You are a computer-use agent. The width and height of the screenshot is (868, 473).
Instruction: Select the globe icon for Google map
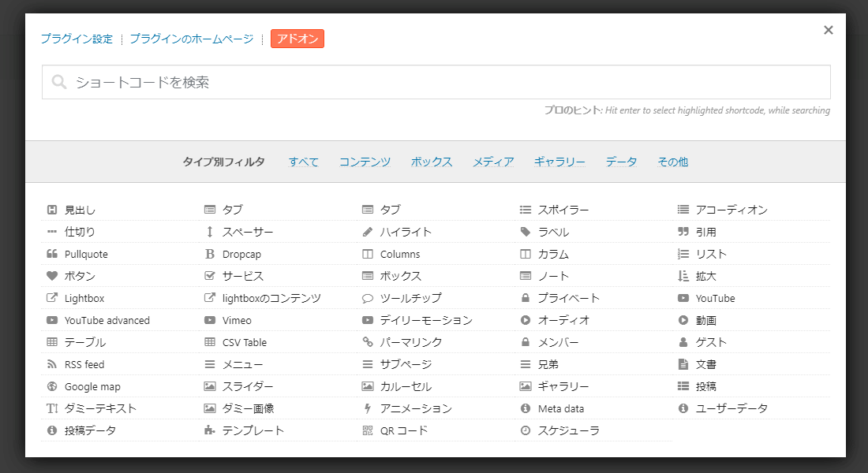tap(52, 386)
